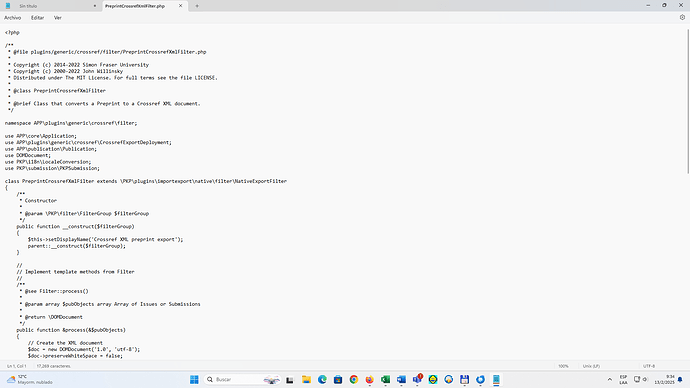Open Notepad settings gear icon
The height and width of the screenshot is (388, 690).
(x=682, y=18)
